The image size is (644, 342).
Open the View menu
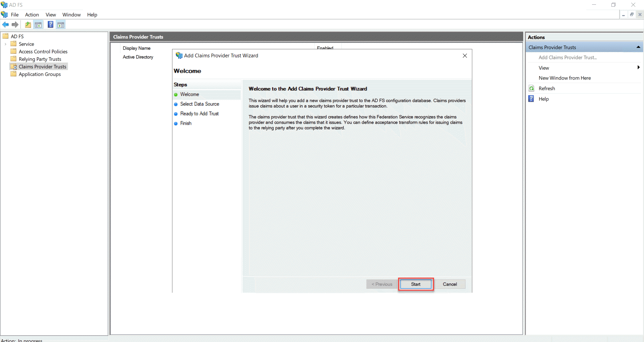(x=51, y=15)
